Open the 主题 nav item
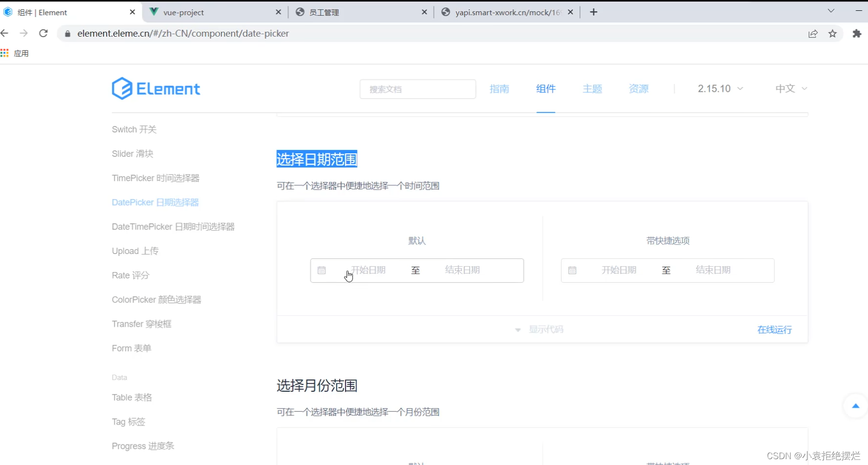The width and height of the screenshot is (868, 465). coord(592,89)
